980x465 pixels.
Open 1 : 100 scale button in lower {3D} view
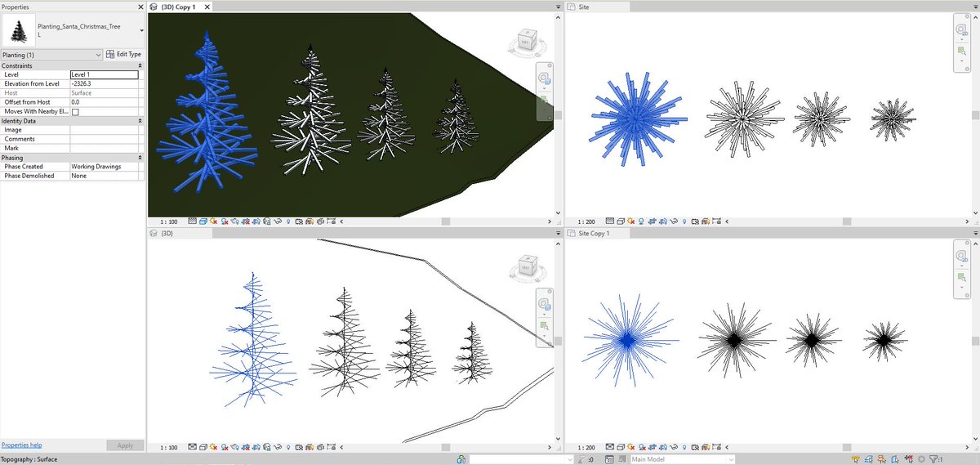point(169,447)
